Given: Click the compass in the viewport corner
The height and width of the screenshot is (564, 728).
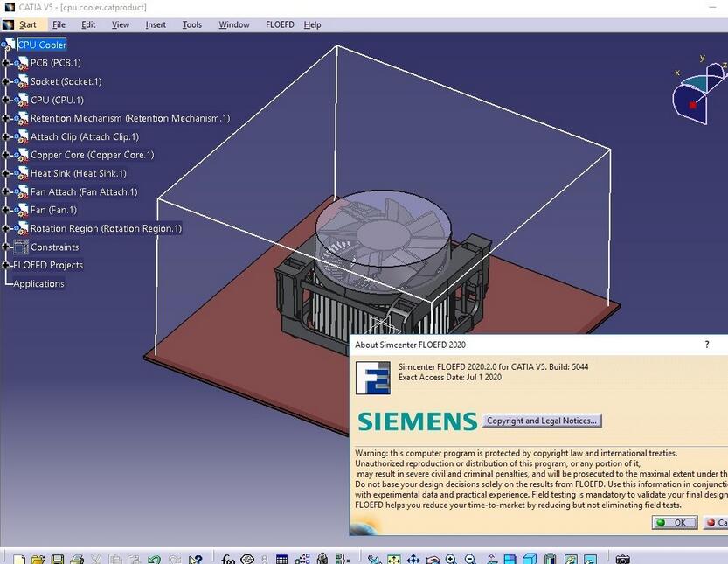Looking at the screenshot, I should [698, 92].
